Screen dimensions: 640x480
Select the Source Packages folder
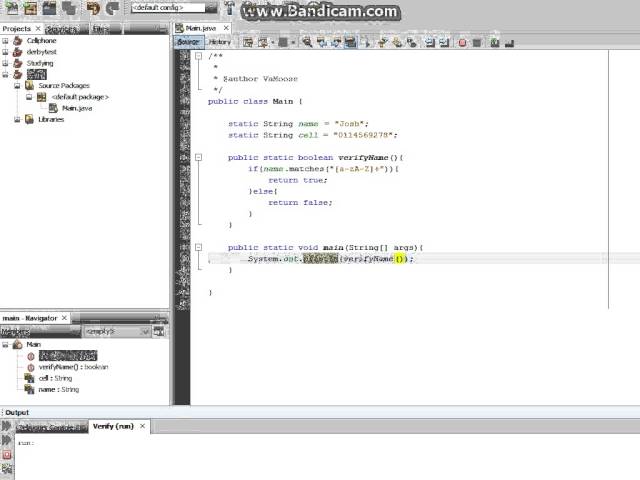click(64, 86)
